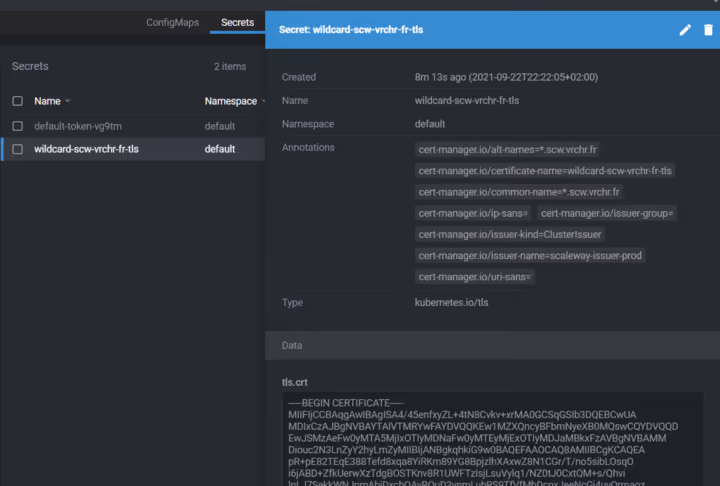Select the Secrets tab

coord(237,22)
